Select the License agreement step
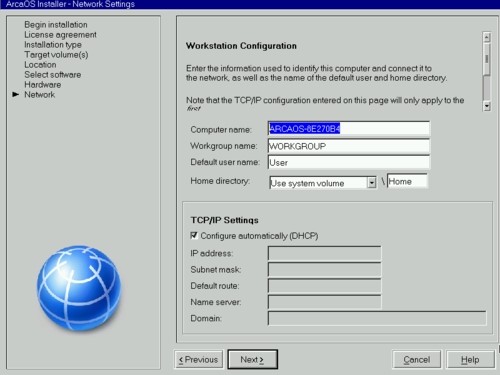The width and height of the screenshot is (500, 375). pyautogui.click(x=60, y=35)
